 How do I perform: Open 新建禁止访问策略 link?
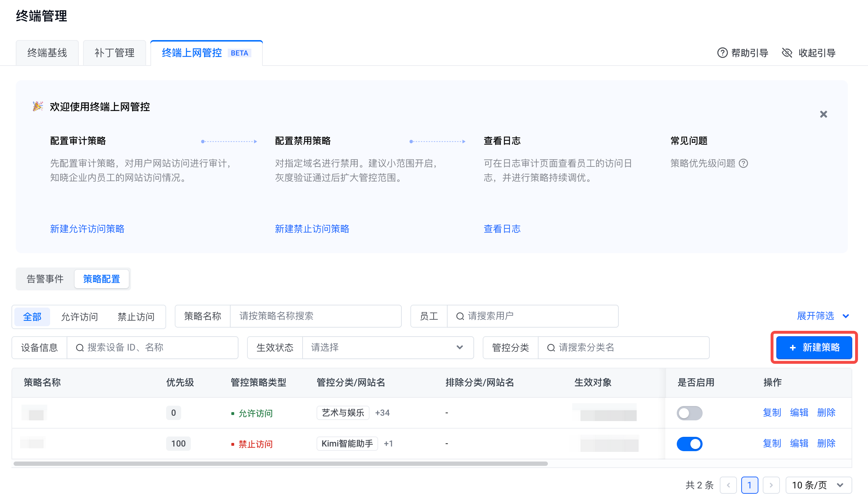tap(312, 229)
